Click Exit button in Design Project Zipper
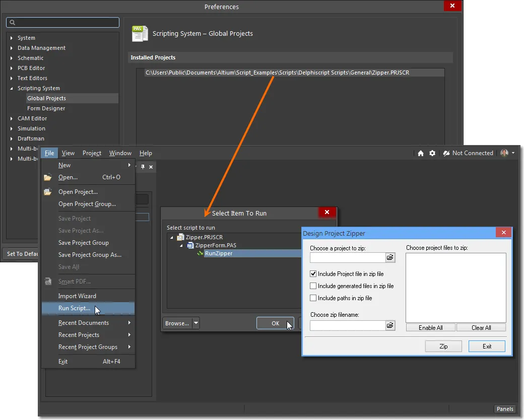The image size is (524, 420). 487,346
